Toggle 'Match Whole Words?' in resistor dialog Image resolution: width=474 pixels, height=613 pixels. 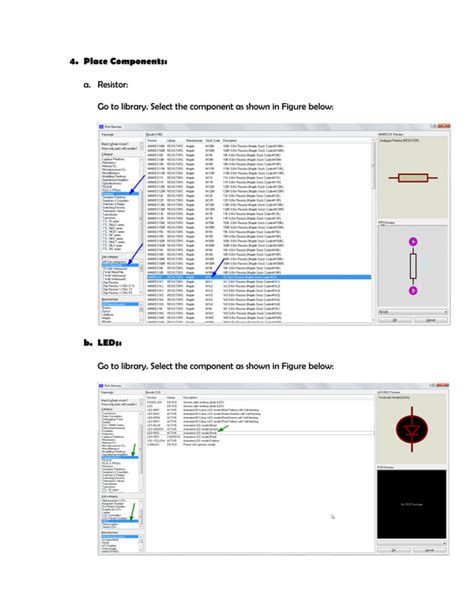click(142, 144)
